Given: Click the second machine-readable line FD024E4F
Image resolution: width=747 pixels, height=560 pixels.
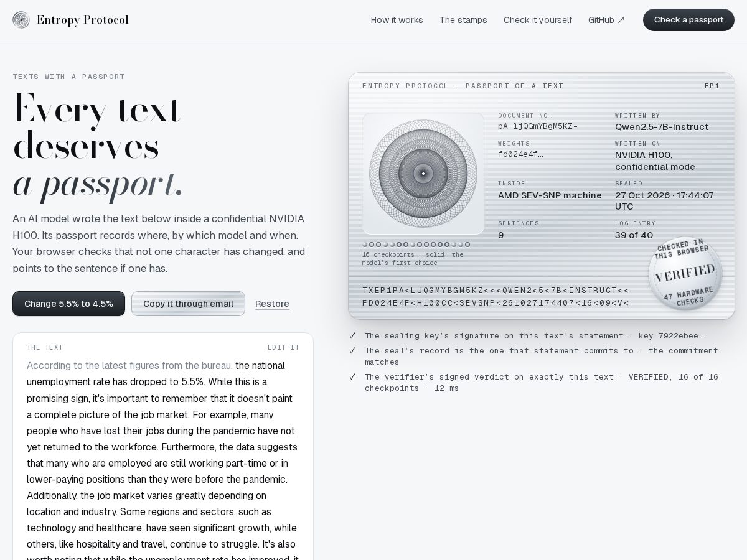Looking at the screenshot, I should (496, 303).
